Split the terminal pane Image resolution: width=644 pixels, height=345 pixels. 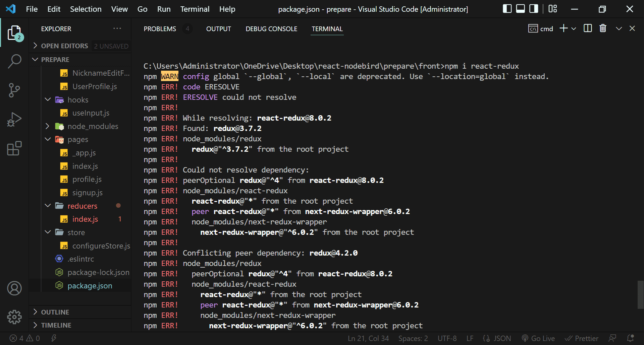588,28
